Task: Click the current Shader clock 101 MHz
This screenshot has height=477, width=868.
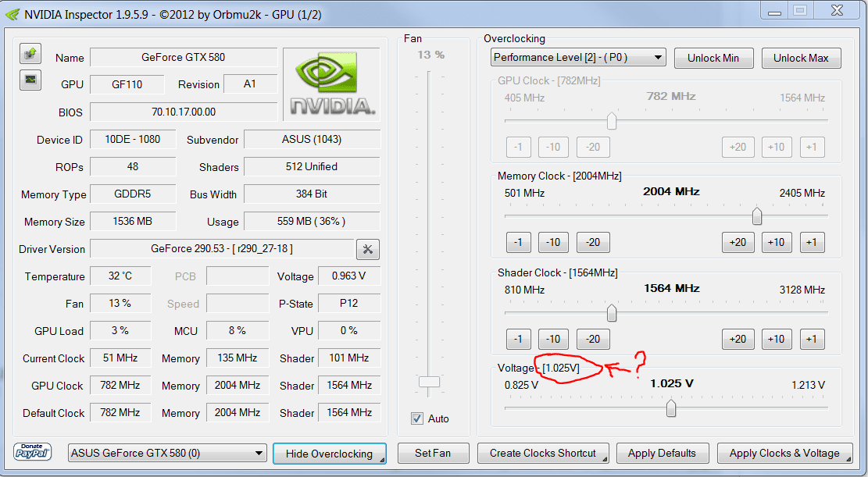Action: [349, 358]
